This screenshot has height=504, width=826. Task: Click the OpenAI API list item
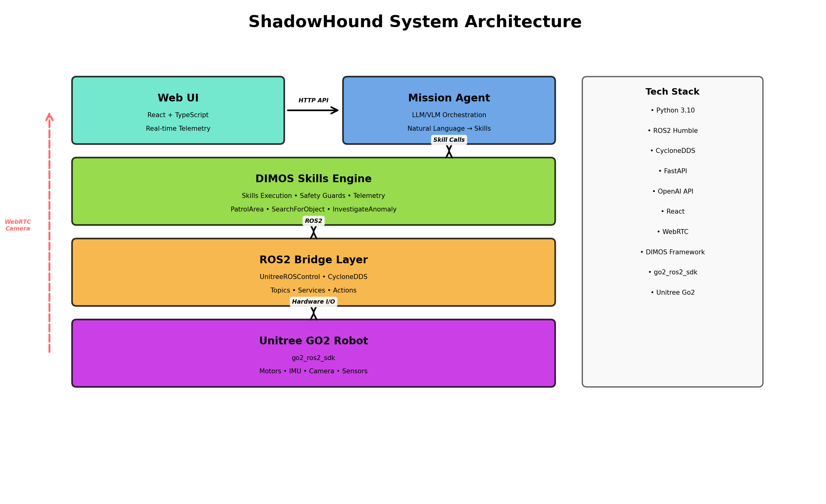coord(675,191)
